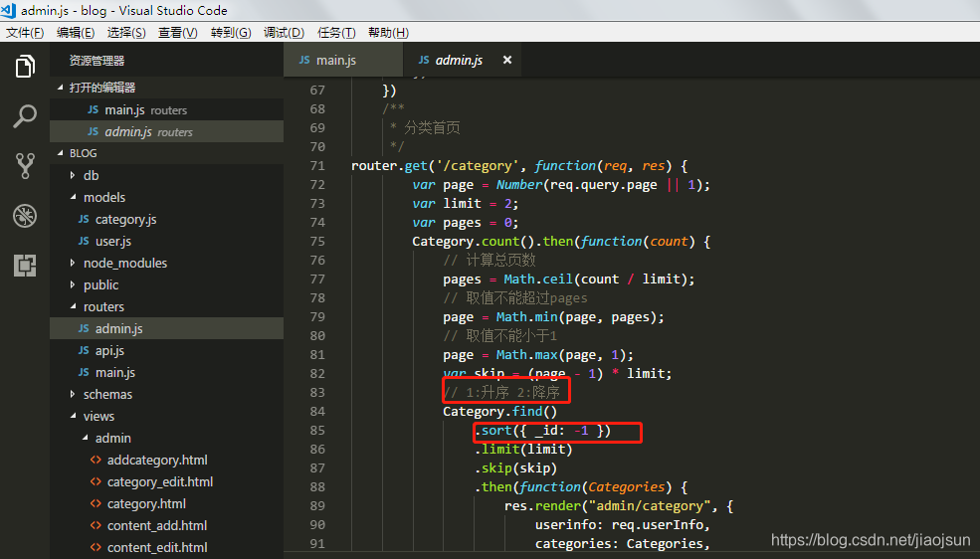Screen dimensions: 980x559
Task: Open admin.js under routers folder
Action: click(167, 328)
